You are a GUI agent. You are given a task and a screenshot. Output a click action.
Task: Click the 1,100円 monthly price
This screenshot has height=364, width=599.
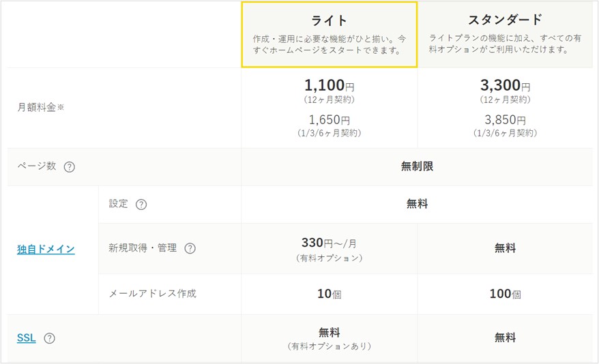329,87
